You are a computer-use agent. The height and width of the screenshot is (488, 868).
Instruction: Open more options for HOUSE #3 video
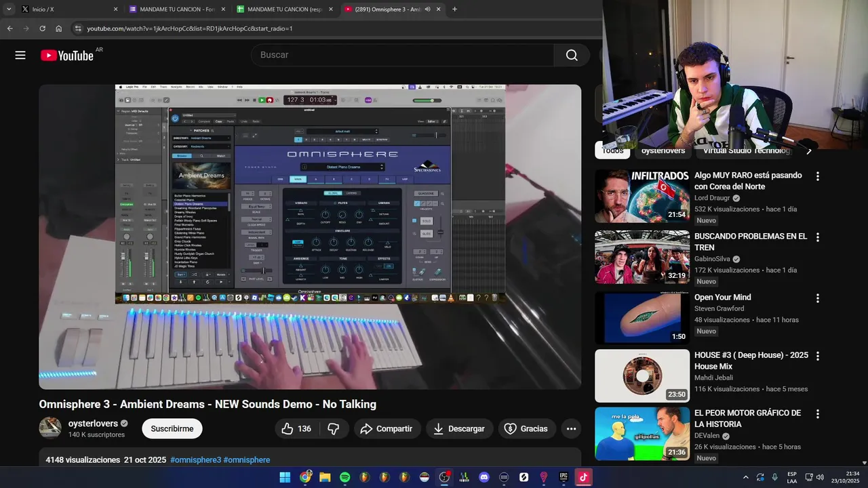pos(817,356)
